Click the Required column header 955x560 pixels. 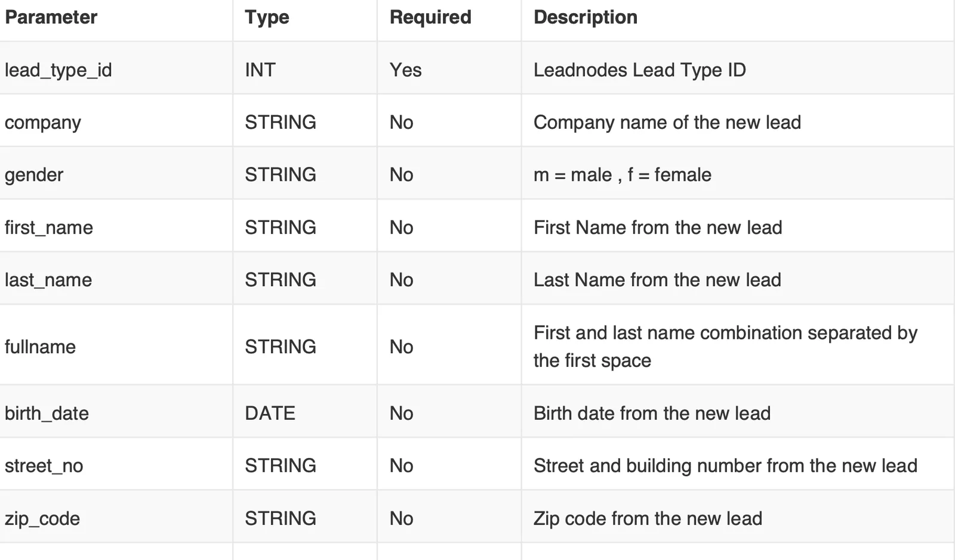[x=430, y=17]
